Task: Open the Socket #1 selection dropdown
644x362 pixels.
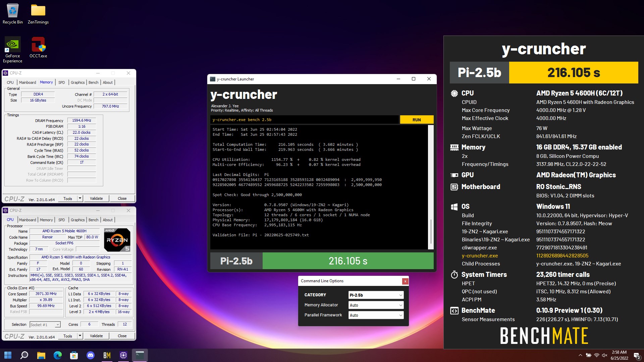Action: pyautogui.click(x=45, y=324)
